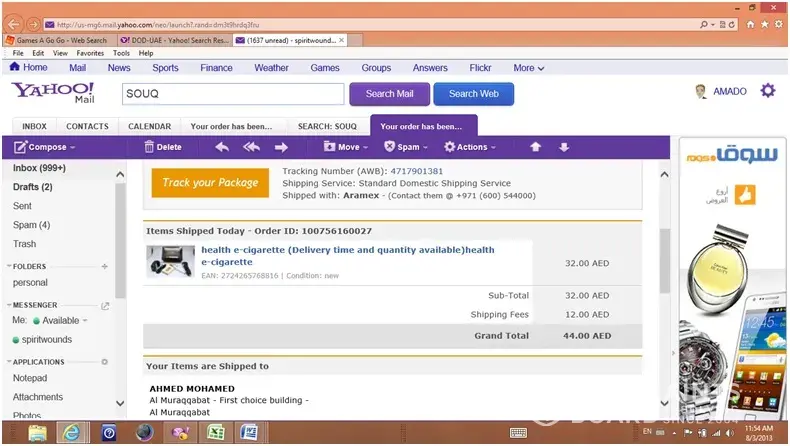Click the SOUQ search input field
790x446 pixels.
(232, 94)
